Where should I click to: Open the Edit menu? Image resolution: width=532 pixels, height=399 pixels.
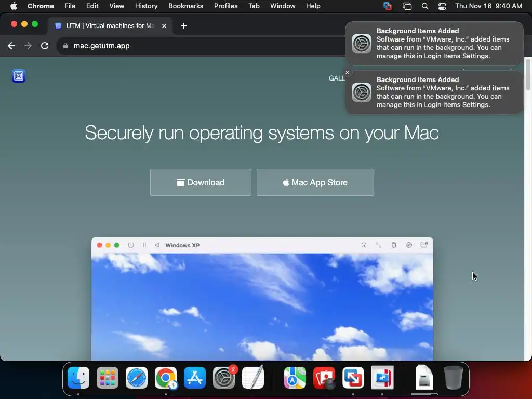click(x=92, y=6)
